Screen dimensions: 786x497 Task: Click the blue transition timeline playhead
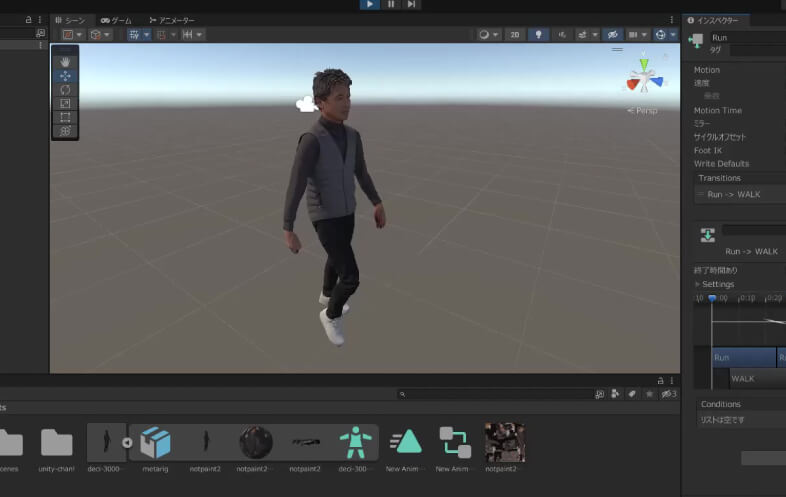click(x=712, y=298)
